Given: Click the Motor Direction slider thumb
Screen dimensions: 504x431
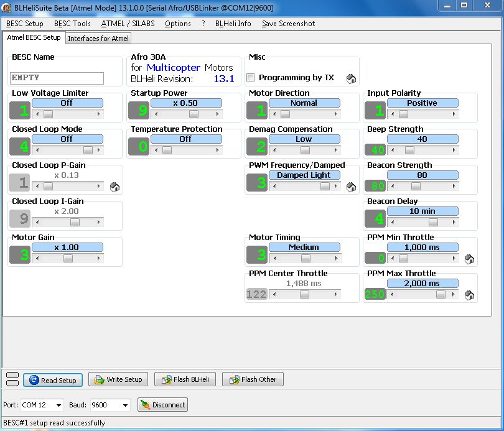Looking at the screenshot, I should pos(285,114).
